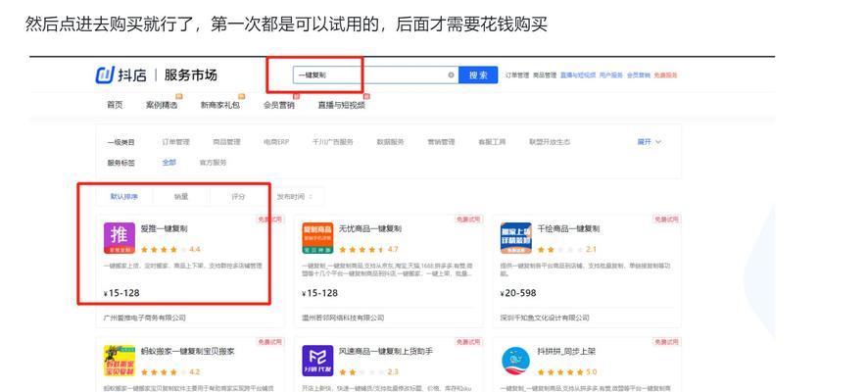The height and width of the screenshot is (392, 868).
Task: Click company name 广州爱推电子商务有限公司
Action: (145, 318)
